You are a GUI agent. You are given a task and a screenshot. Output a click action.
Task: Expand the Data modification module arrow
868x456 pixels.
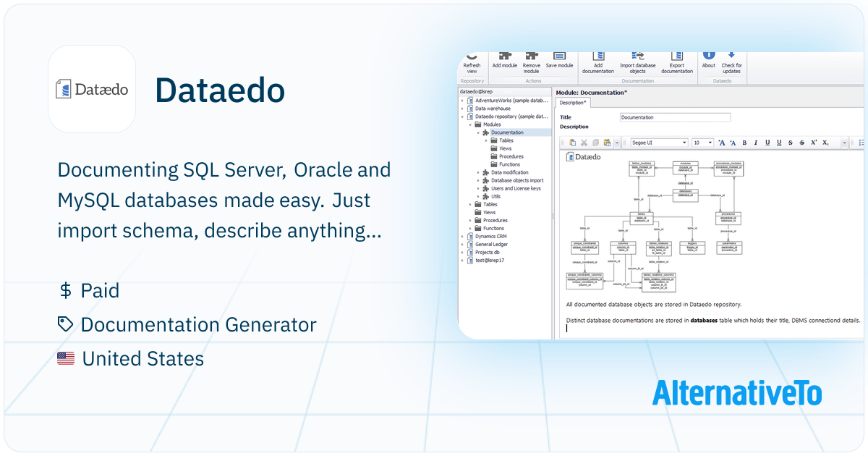(478, 172)
